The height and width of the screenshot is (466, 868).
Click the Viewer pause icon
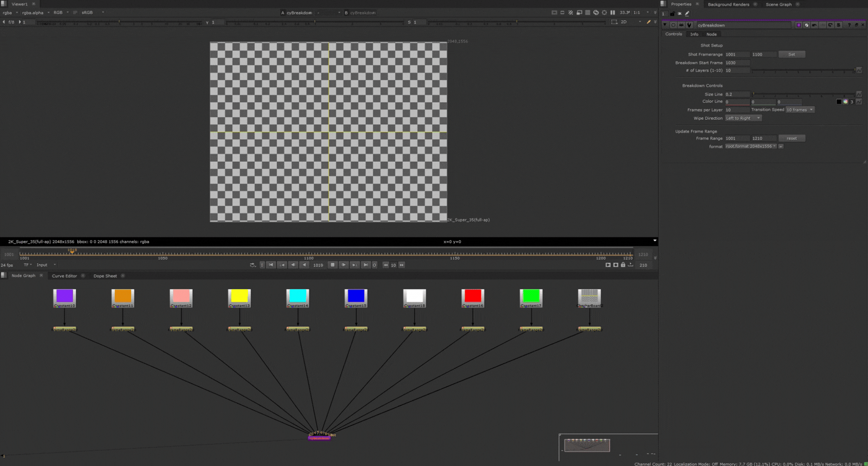click(613, 12)
